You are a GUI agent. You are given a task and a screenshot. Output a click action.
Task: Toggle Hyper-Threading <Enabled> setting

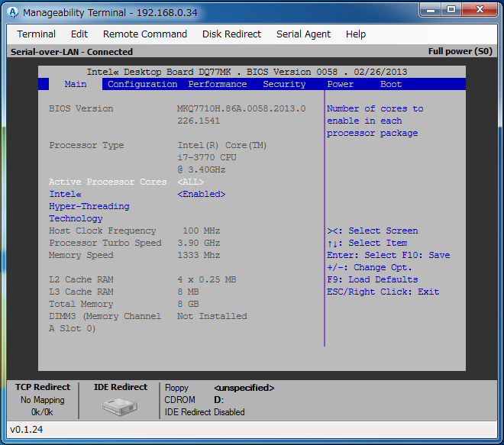coord(202,194)
